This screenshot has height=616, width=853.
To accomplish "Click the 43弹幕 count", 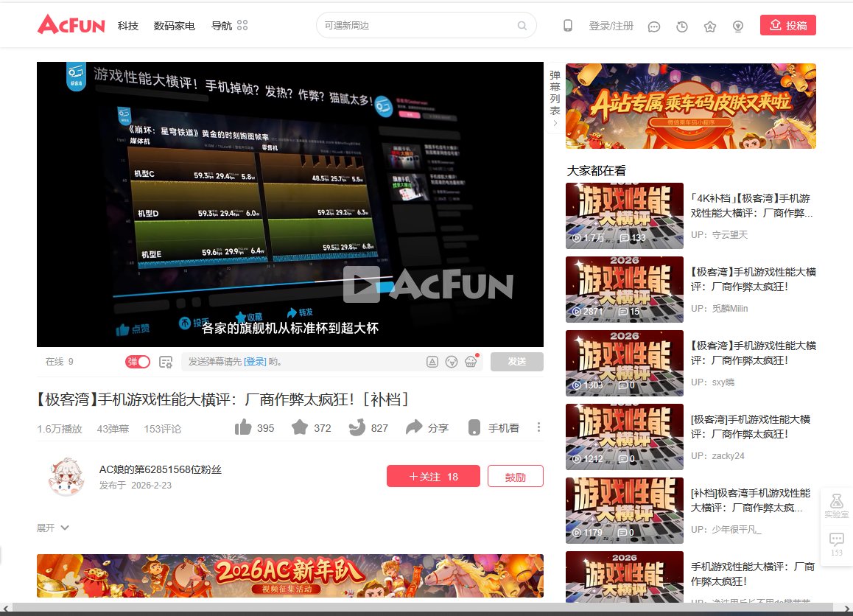I will pos(113,429).
